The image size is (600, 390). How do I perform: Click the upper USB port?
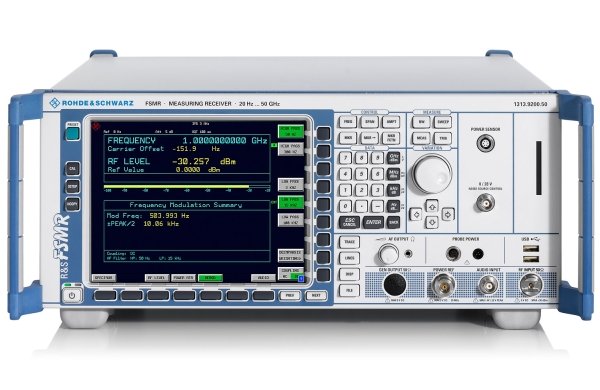531,249
